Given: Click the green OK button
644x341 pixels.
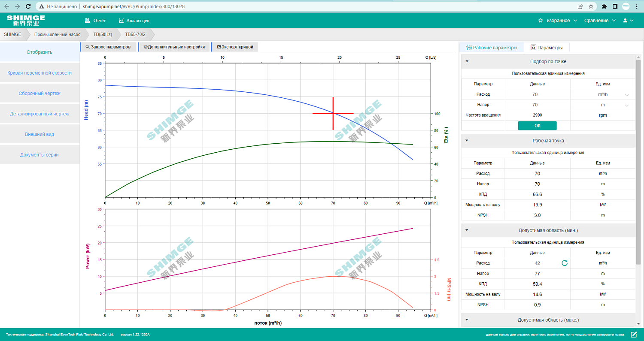Looking at the screenshot, I should [538, 126].
